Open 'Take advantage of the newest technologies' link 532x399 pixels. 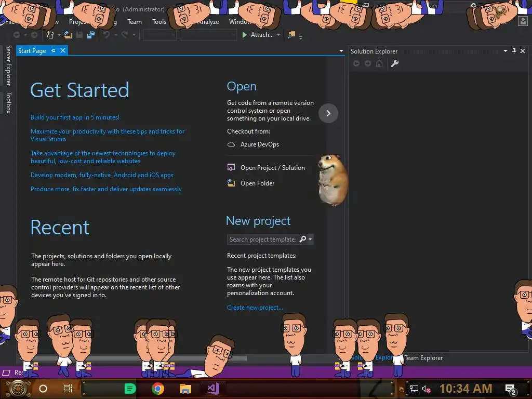(x=103, y=157)
